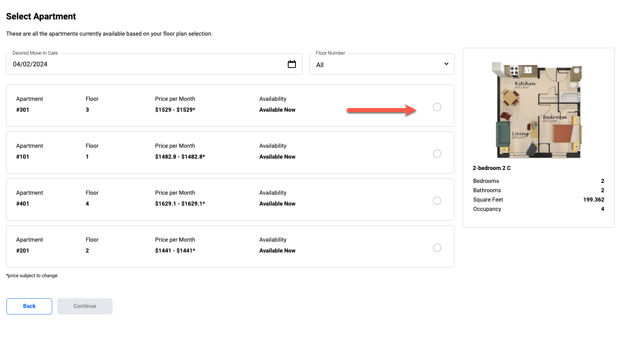Expand the Floor Number dropdown
The image size is (644, 344).
click(382, 64)
